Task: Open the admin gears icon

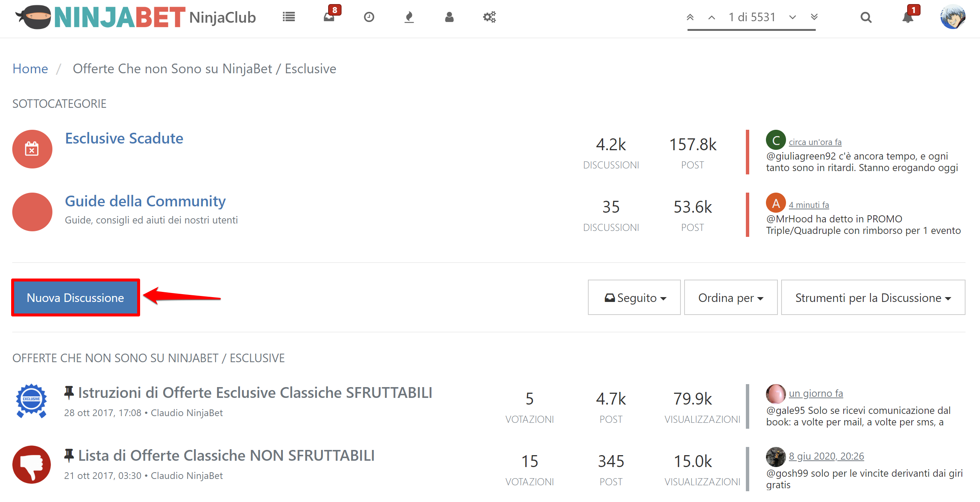Action: [489, 17]
